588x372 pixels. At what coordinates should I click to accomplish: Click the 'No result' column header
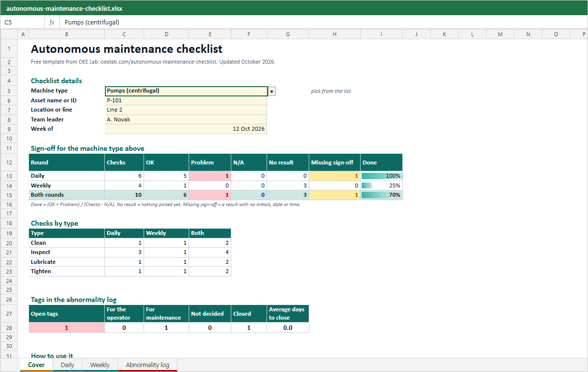288,163
